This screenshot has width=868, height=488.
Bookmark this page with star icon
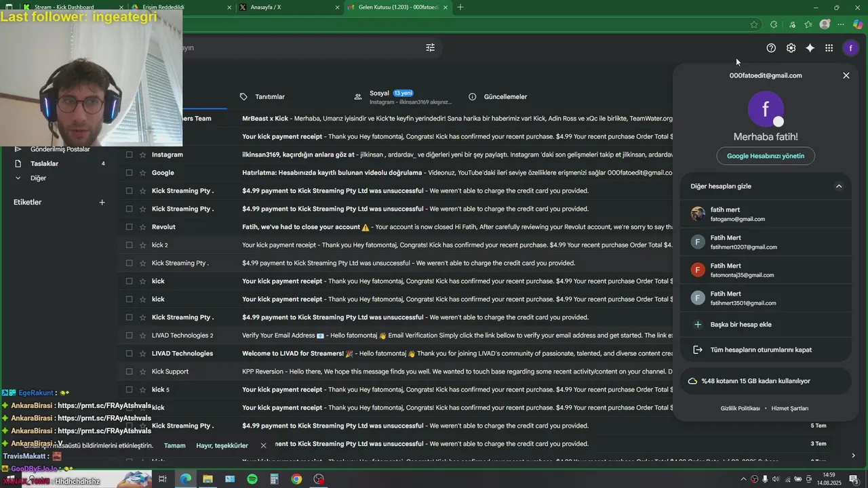pyautogui.click(x=754, y=24)
